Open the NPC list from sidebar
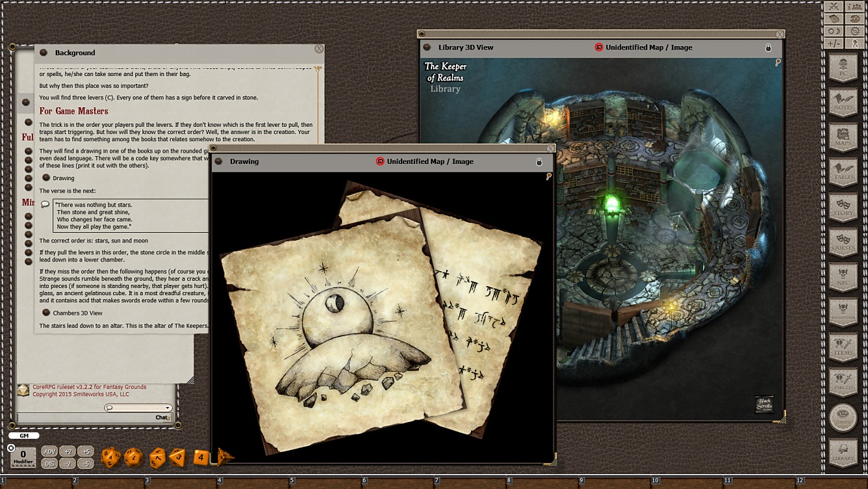 tap(843, 277)
